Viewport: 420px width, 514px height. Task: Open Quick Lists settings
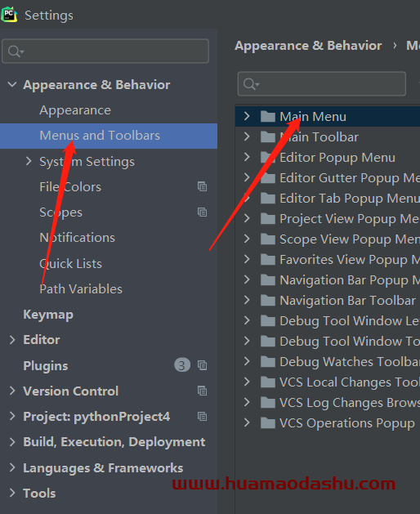pyautogui.click(x=70, y=264)
